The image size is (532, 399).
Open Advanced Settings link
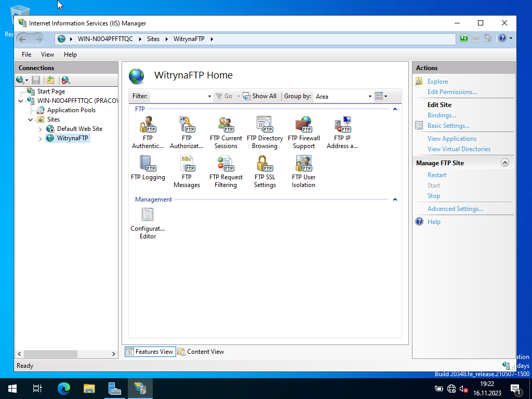(x=455, y=209)
